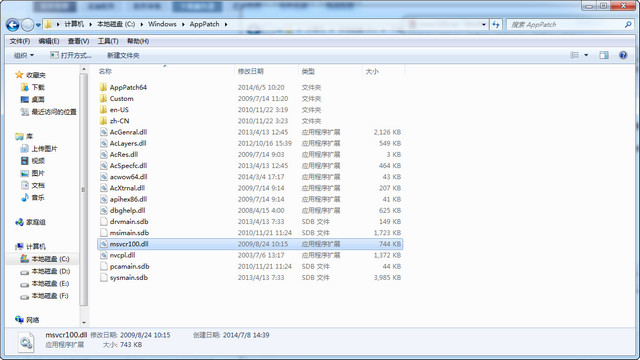
Task: Select the en-US folder icon
Action: pos(103,109)
